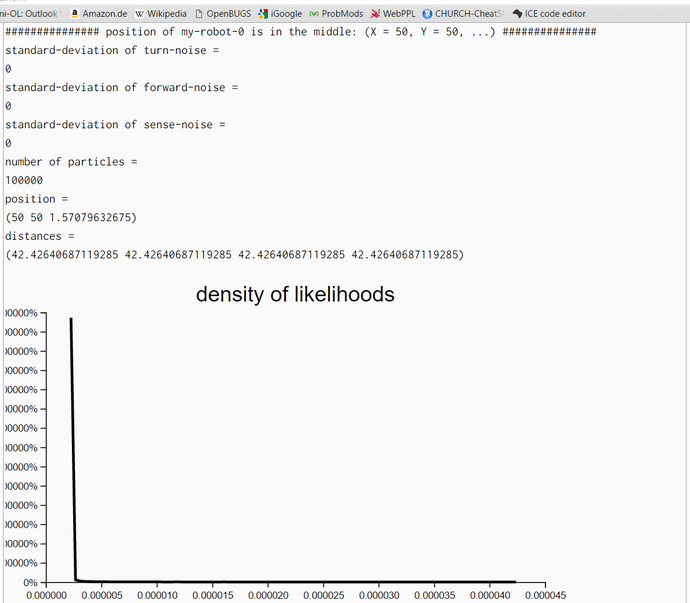Click the Wikipedia W favicon

coord(139,14)
